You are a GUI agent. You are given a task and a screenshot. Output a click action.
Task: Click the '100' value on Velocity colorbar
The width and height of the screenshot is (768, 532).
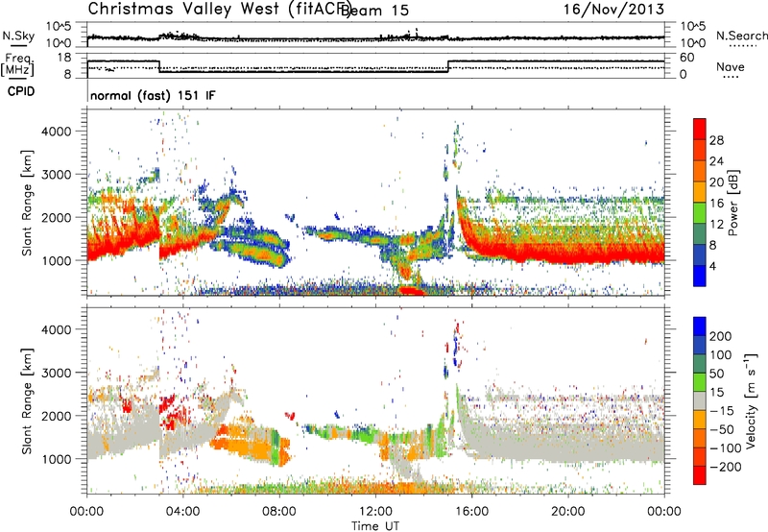click(x=721, y=355)
